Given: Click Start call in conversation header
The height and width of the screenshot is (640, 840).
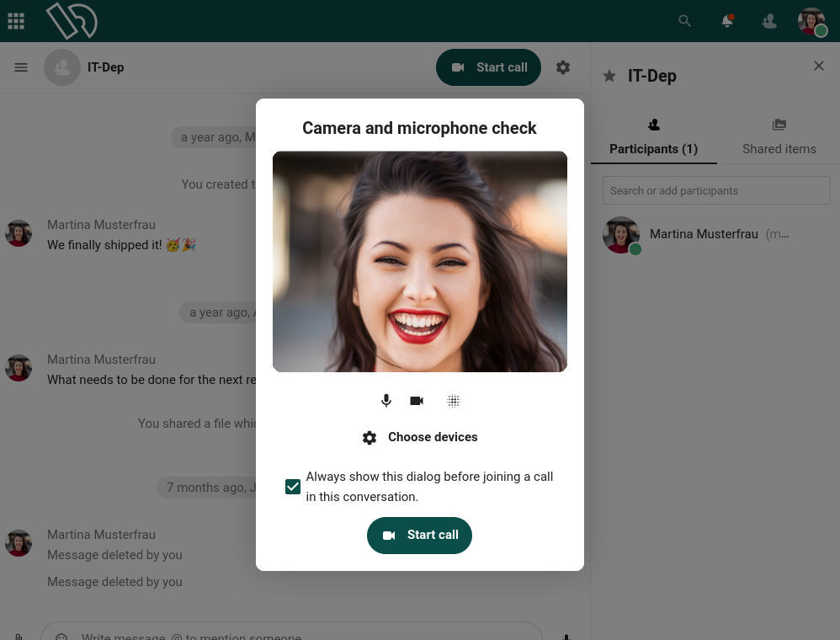Looking at the screenshot, I should coord(488,67).
